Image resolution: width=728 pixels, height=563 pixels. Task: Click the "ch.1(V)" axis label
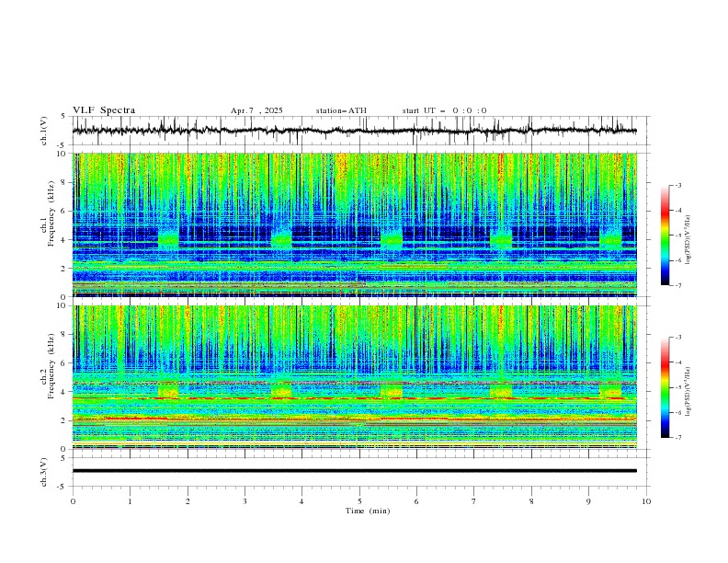[44, 131]
